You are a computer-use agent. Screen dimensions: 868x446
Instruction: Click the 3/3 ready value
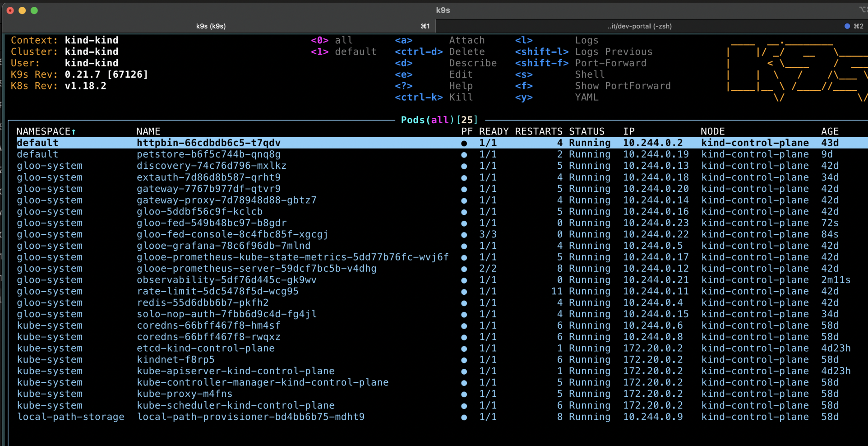coord(488,234)
